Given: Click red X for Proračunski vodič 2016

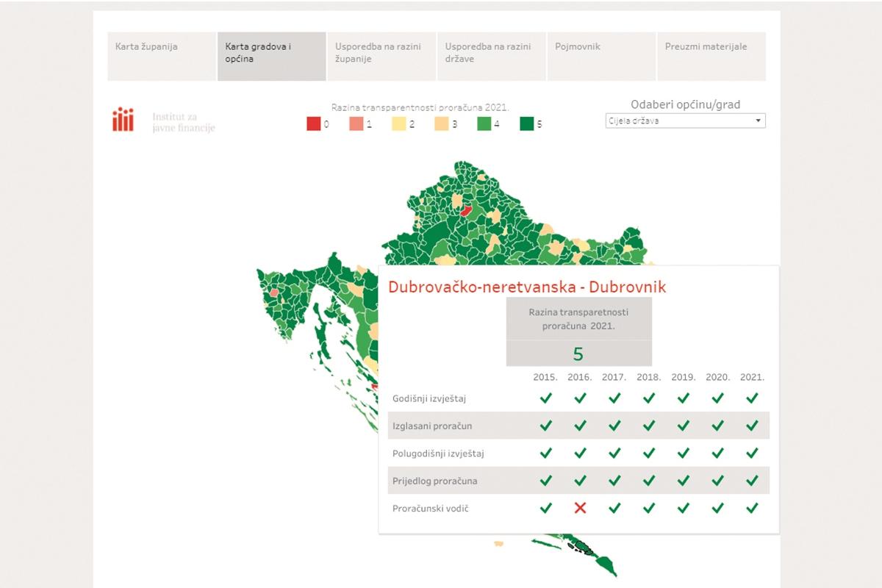Looking at the screenshot, I should pyautogui.click(x=580, y=508).
